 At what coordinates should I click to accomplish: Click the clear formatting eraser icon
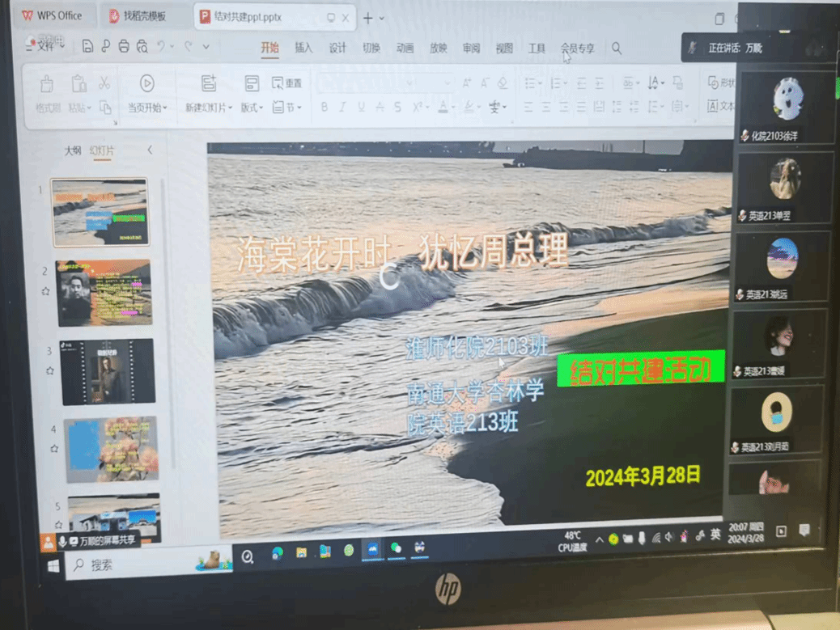click(503, 83)
